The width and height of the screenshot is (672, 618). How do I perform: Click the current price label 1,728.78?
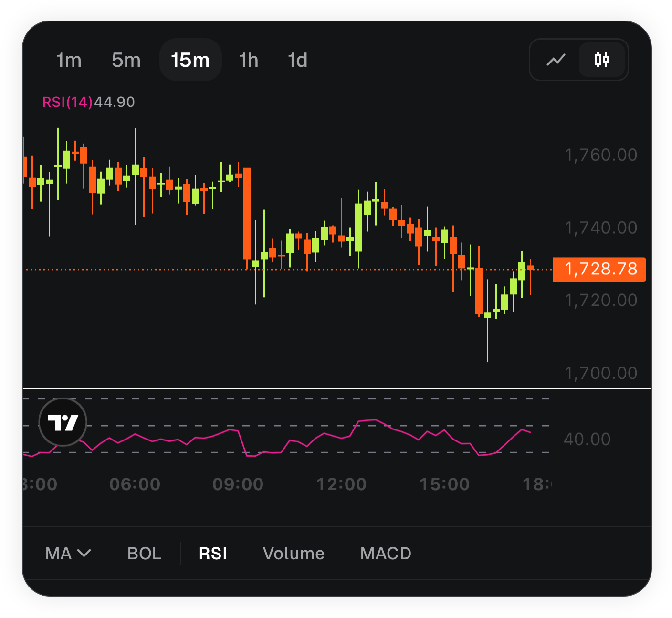coord(599,269)
